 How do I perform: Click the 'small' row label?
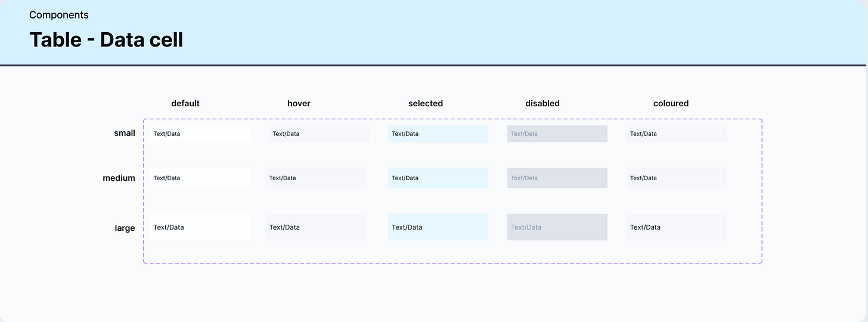pyautogui.click(x=125, y=133)
